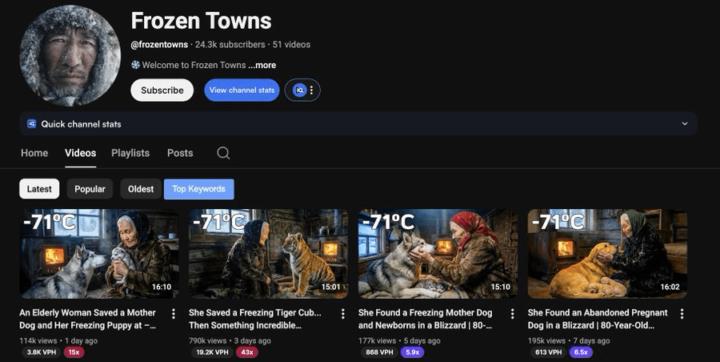Click '790k views · 3 days ago' text

click(x=230, y=341)
